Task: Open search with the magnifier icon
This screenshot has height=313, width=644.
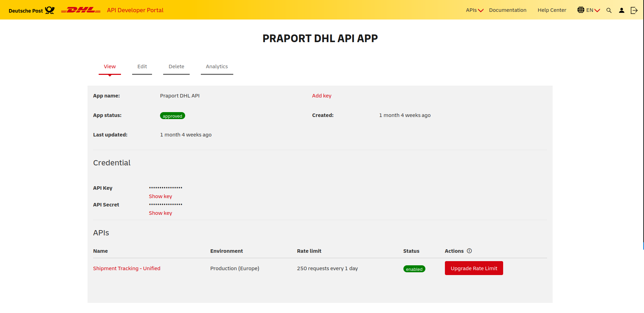Action: pos(609,10)
